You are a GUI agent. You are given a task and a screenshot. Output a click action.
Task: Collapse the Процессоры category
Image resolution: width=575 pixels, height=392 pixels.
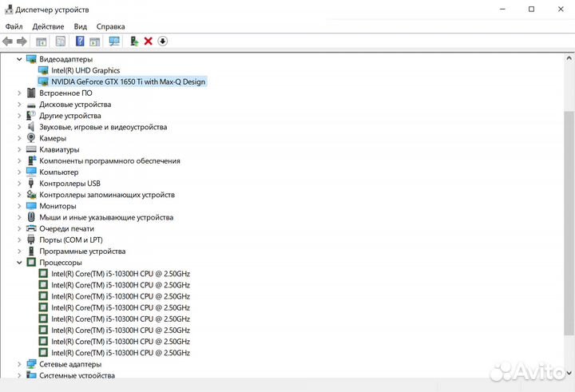(19, 263)
